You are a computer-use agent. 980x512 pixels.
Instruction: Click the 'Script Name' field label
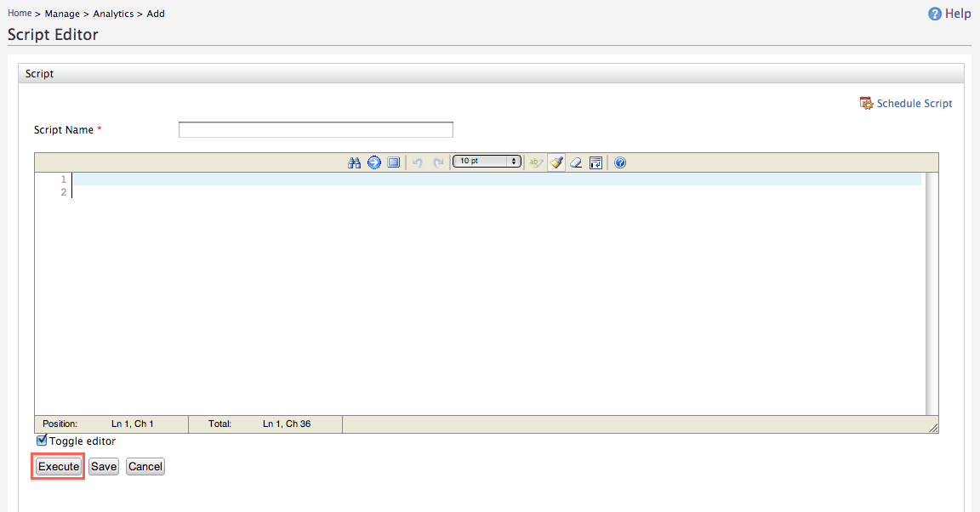(x=64, y=130)
